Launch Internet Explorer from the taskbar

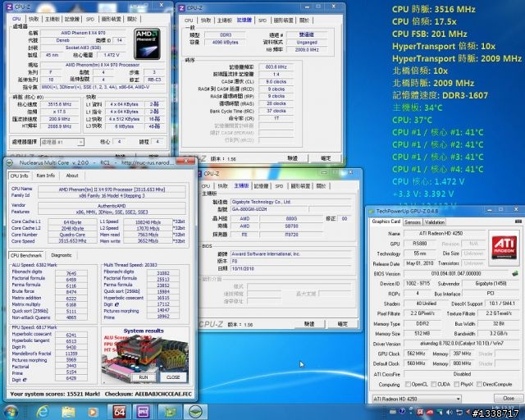43,412
